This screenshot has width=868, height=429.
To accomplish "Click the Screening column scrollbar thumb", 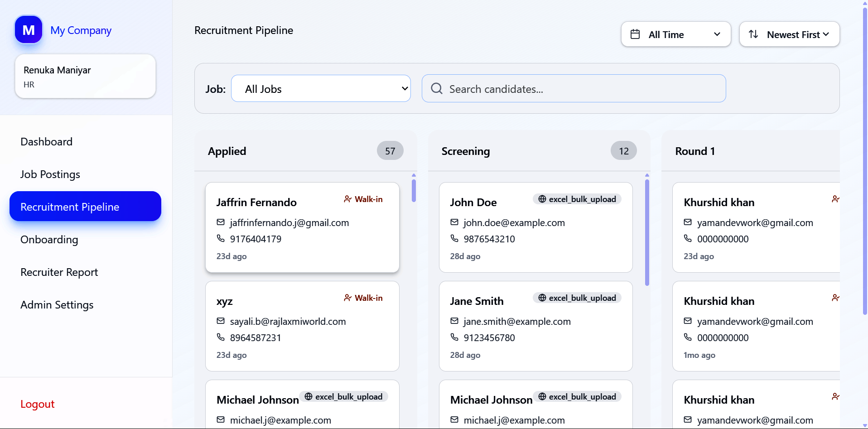I will (x=647, y=232).
